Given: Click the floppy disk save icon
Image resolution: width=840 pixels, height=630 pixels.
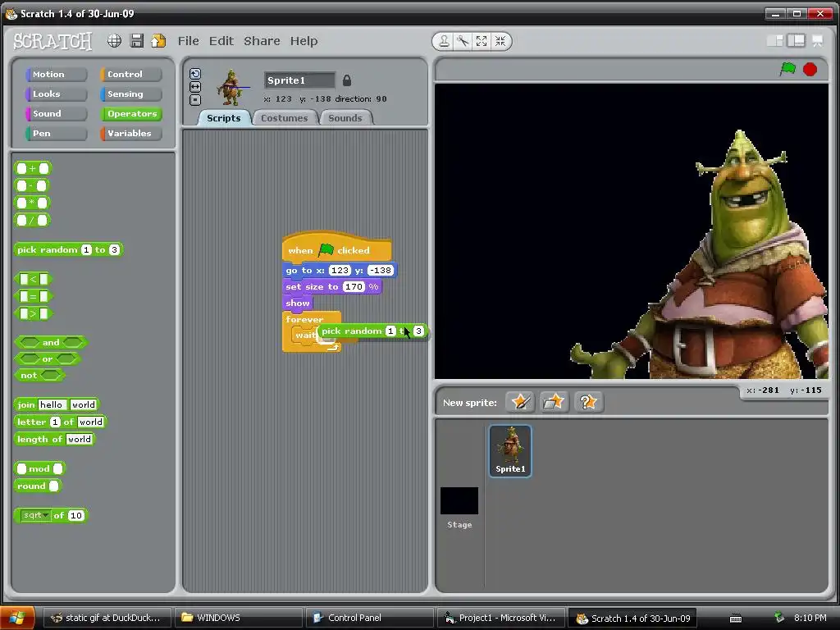Looking at the screenshot, I should tap(137, 41).
